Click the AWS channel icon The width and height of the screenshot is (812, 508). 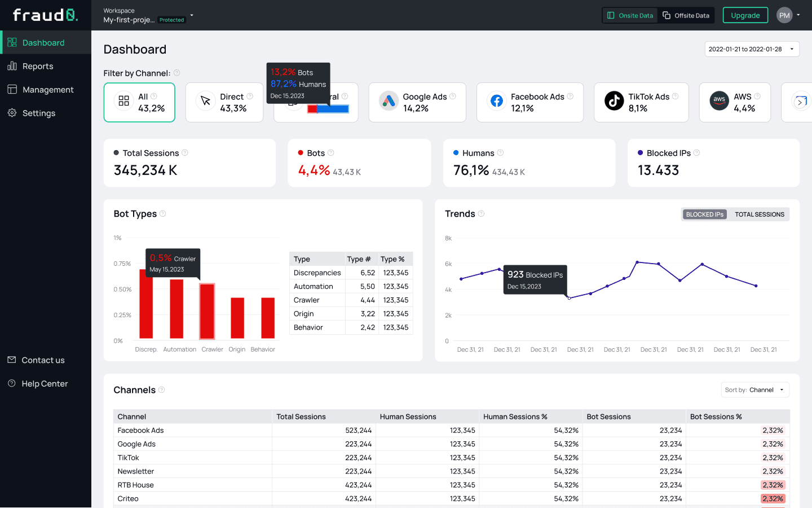719,100
